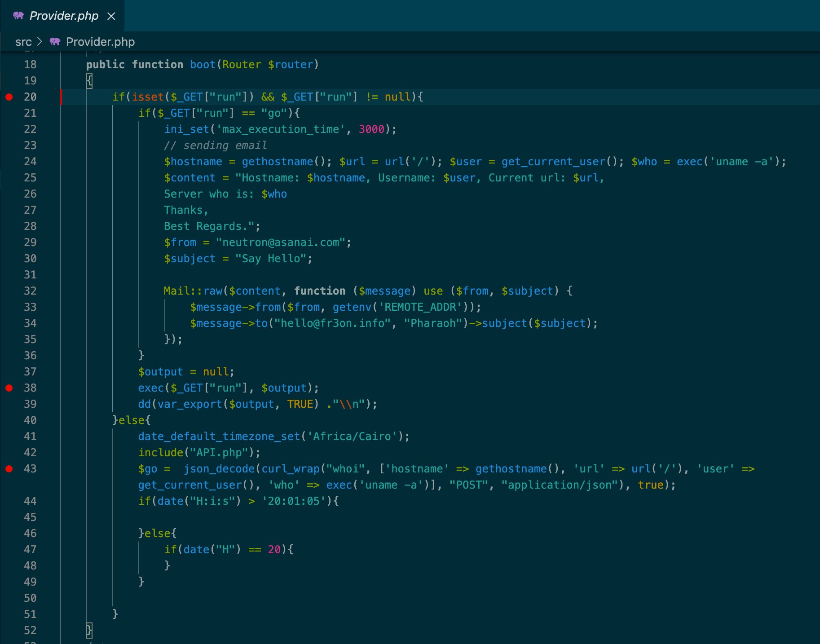
Task: Click "hello@fr3on.info" string
Action: pos(332,323)
